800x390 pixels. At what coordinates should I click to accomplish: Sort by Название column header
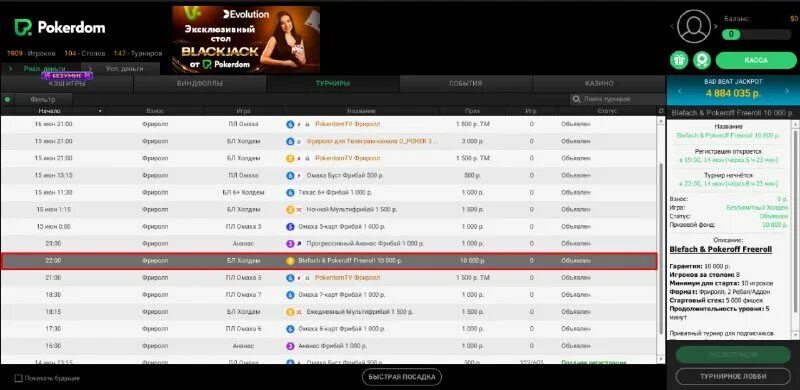click(x=361, y=111)
